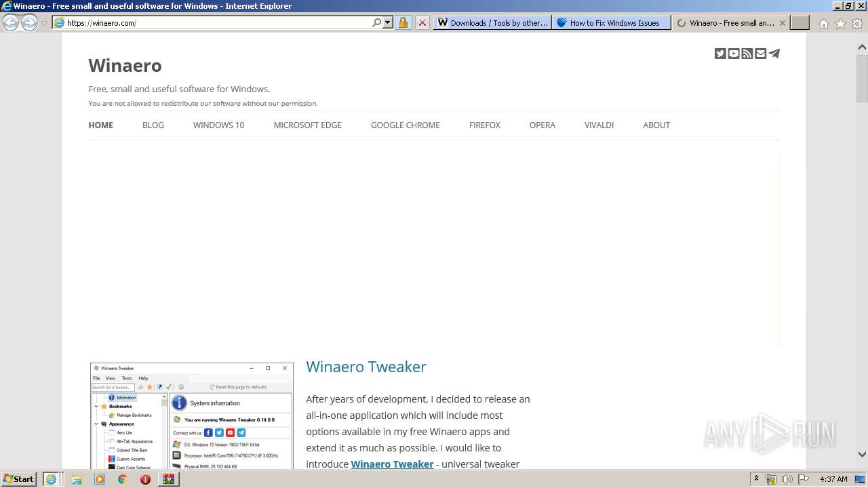
Task: Click the network tray icon
Action: [771, 479]
